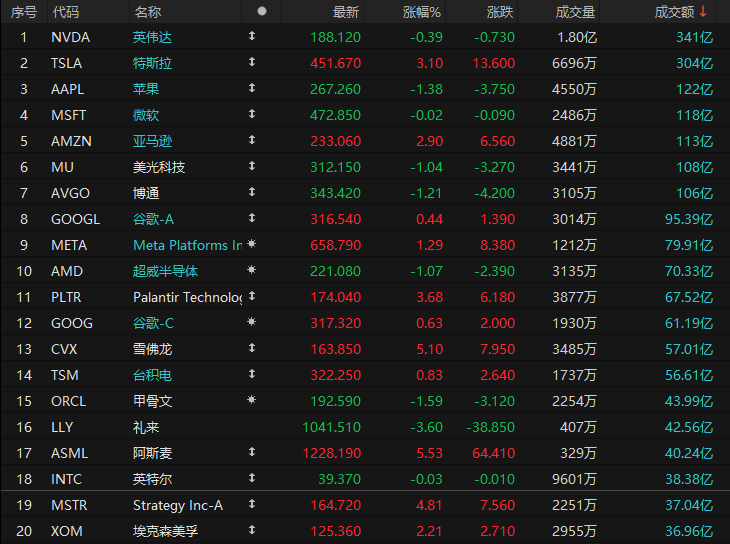The height and width of the screenshot is (544, 730).
Task: Click the 1041.510 latest price value
Action: coord(331,428)
